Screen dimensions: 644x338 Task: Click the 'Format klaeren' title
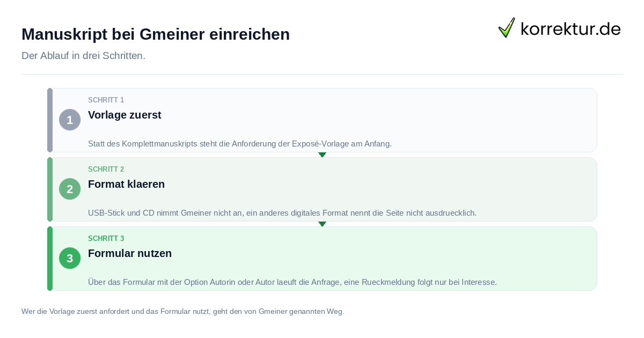pos(126,184)
